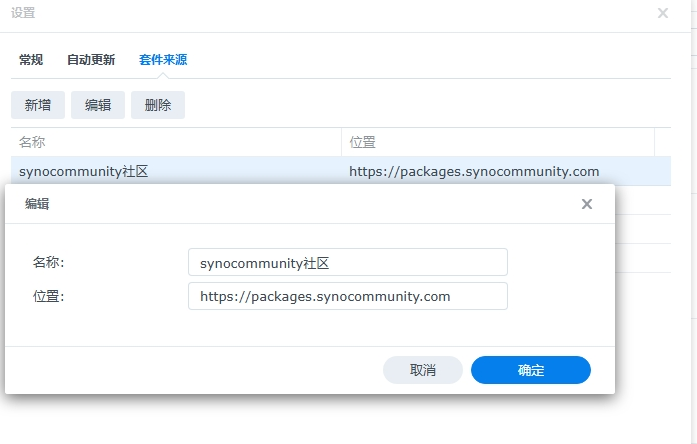The image size is (697, 444).
Task: Click the 编辑 button above the list
Action: (x=98, y=105)
